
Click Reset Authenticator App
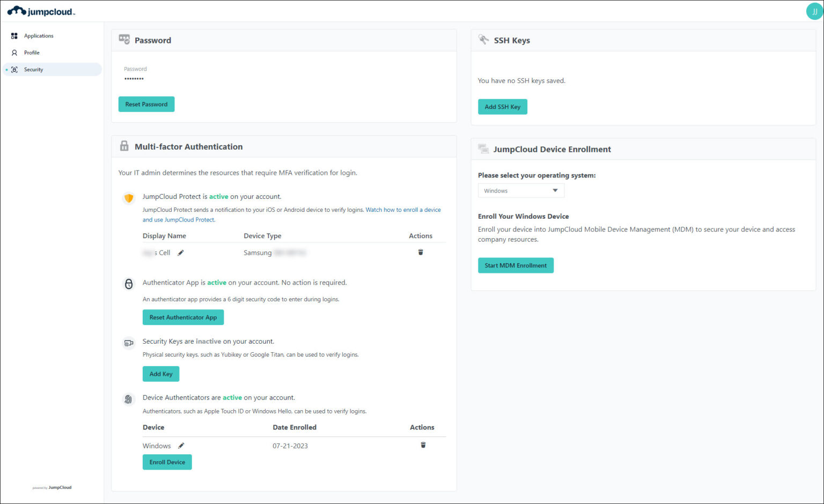coord(183,317)
